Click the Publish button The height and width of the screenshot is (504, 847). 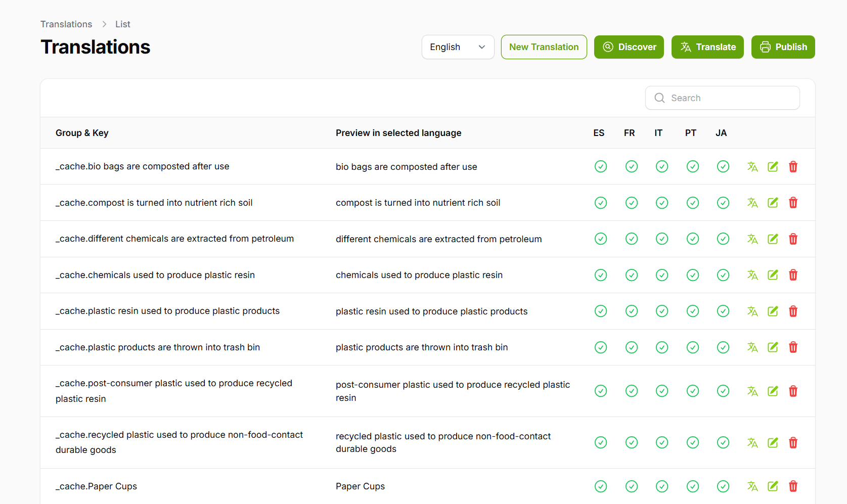pyautogui.click(x=783, y=47)
